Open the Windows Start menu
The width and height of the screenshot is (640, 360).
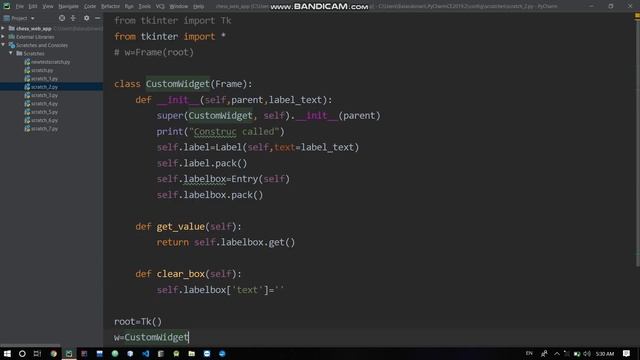coord(7,353)
